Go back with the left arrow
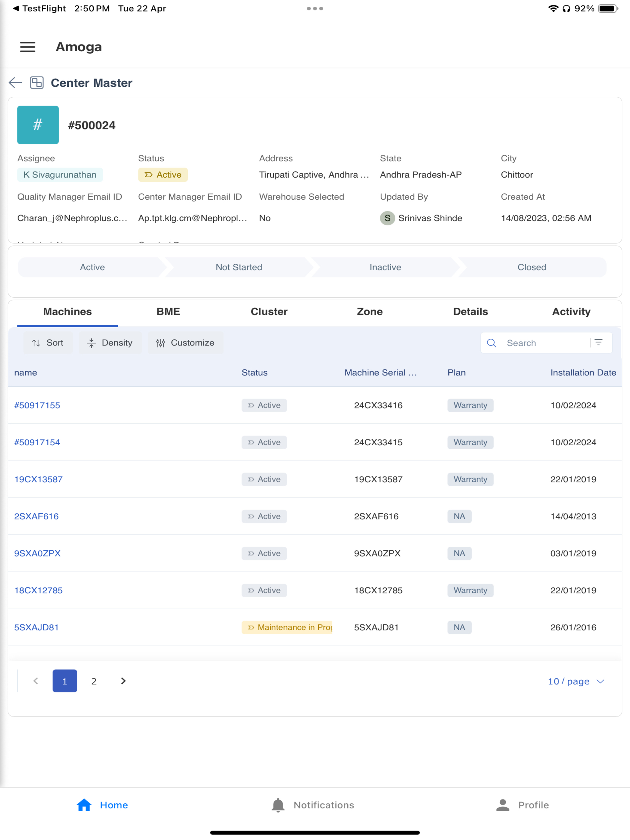630x840 pixels. [x=16, y=83]
